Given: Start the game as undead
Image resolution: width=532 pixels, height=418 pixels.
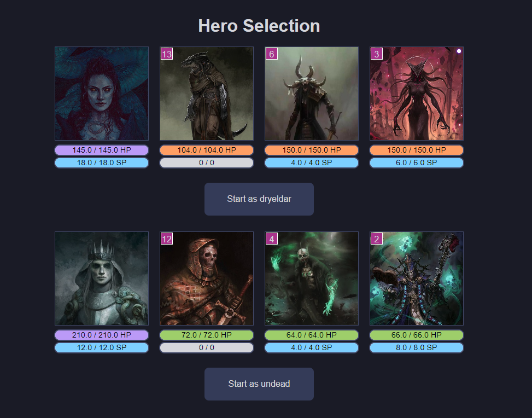Looking at the screenshot, I should 259,384.
